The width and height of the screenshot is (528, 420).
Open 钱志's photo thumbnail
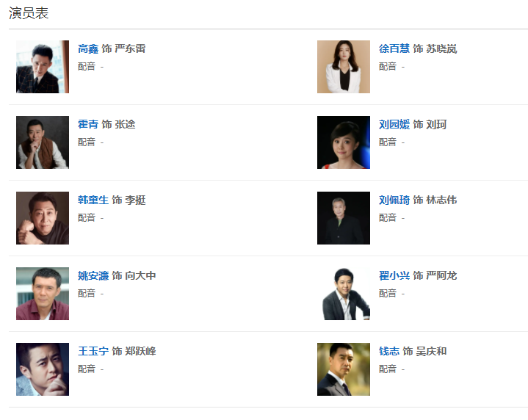tap(344, 369)
